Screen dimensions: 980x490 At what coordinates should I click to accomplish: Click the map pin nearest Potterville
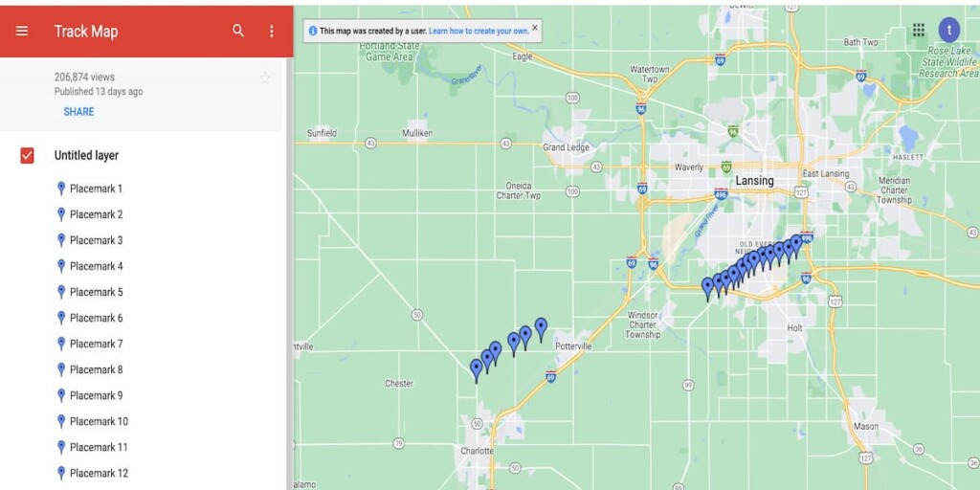coord(542,329)
